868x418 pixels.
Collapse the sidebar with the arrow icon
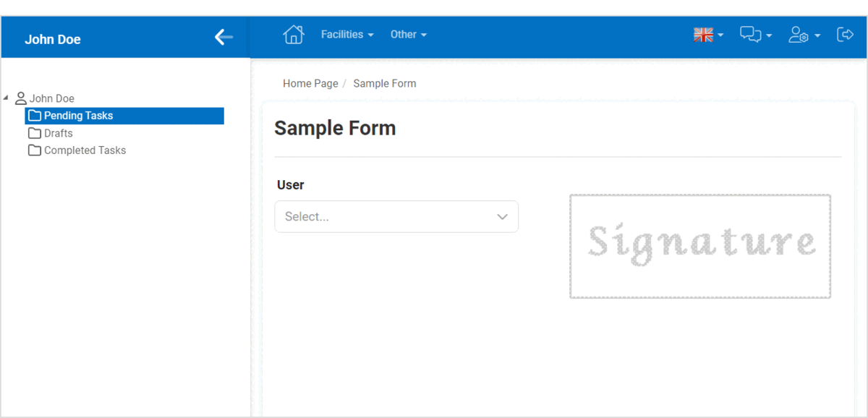tap(223, 37)
